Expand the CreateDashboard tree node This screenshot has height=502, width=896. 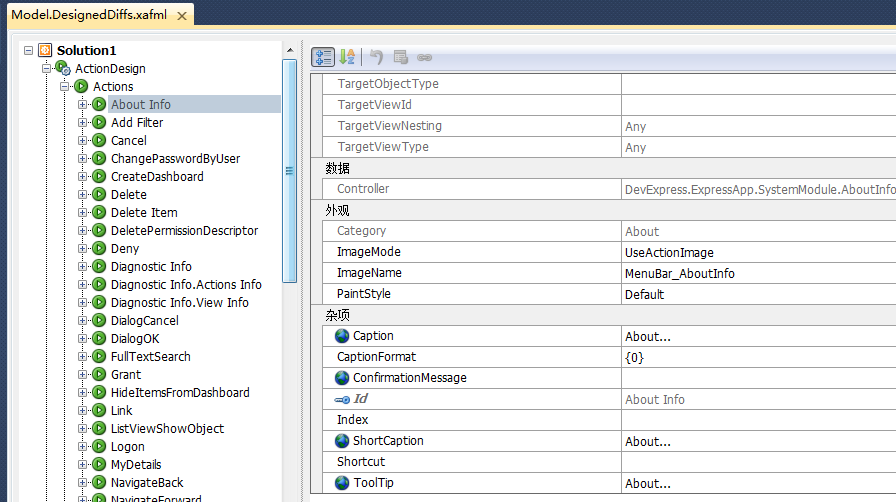pyautogui.click(x=83, y=177)
